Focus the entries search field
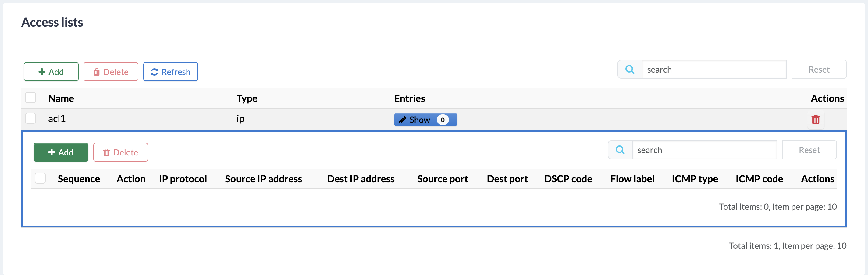The image size is (868, 275). point(704,150)
